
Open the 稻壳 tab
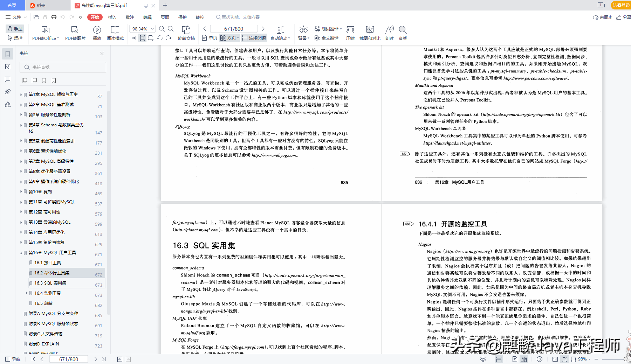click(48, 5)
